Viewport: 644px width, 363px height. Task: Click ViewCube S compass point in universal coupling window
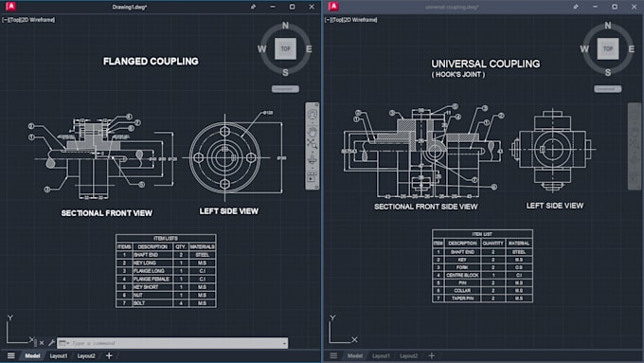click(x=608, y=72)
